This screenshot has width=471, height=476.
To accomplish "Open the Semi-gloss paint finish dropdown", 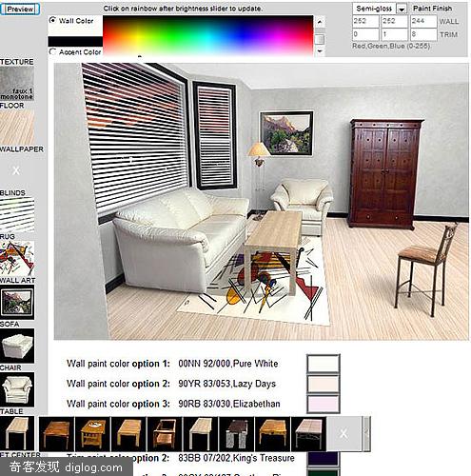I will (402, 9).
